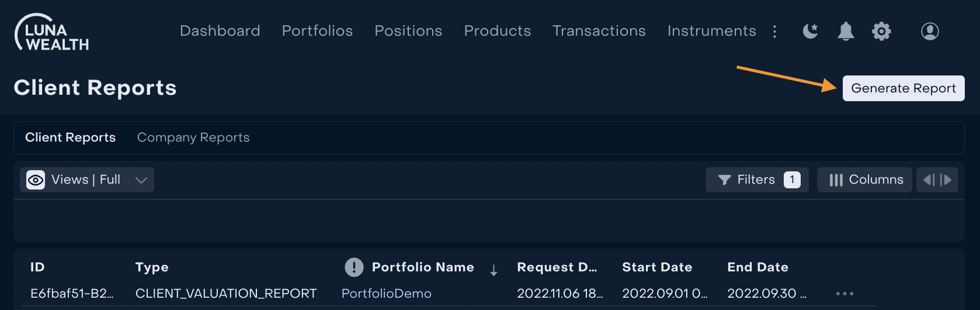Viewport: 980px width, 310px height.
Task: Expand the Views Full dropdown
Action: (141, 180)
